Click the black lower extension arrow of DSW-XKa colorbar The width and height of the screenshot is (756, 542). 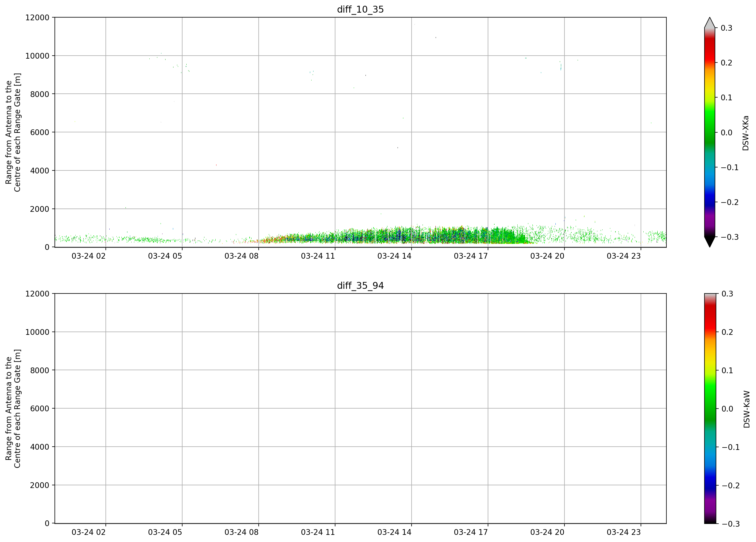[710, 242]
